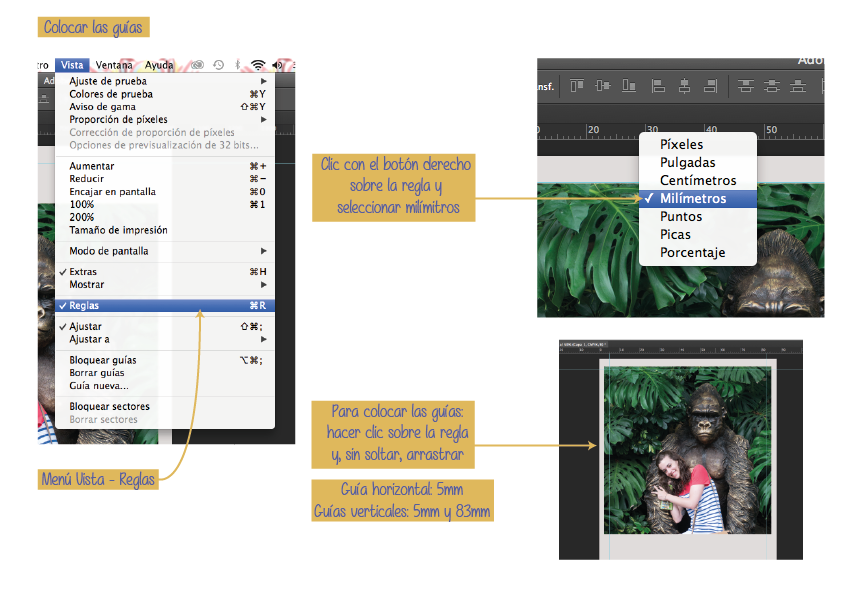Open the Ventana menu
Screen dimensions: 842x597
click(x=114, y=65)
